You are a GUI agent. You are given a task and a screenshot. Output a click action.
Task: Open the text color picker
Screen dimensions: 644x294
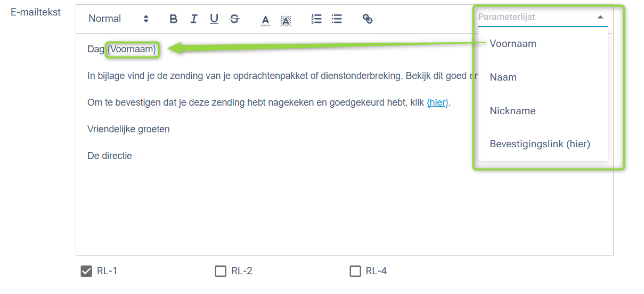point(265,20)
